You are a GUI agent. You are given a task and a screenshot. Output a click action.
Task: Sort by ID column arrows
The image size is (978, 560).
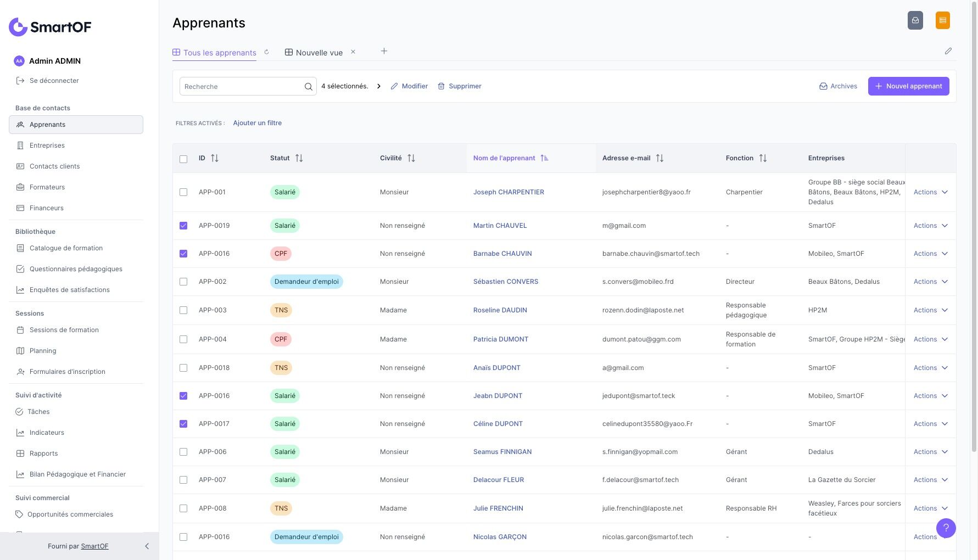pos(215,158)
